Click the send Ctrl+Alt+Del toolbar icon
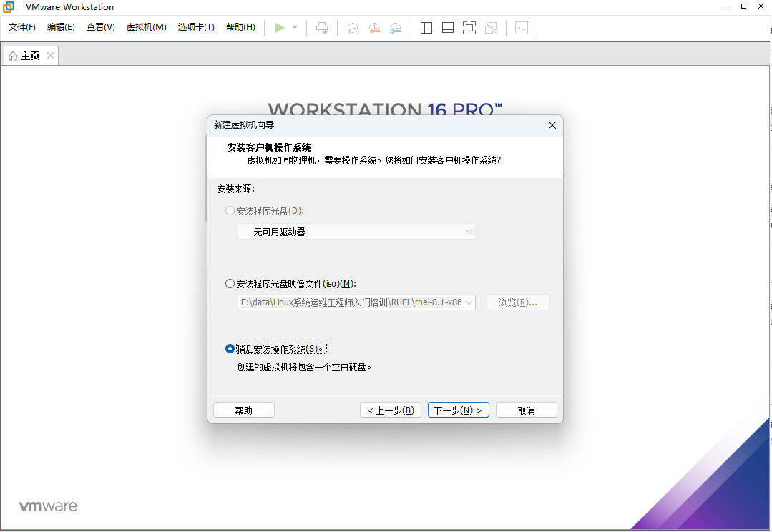 322,28
